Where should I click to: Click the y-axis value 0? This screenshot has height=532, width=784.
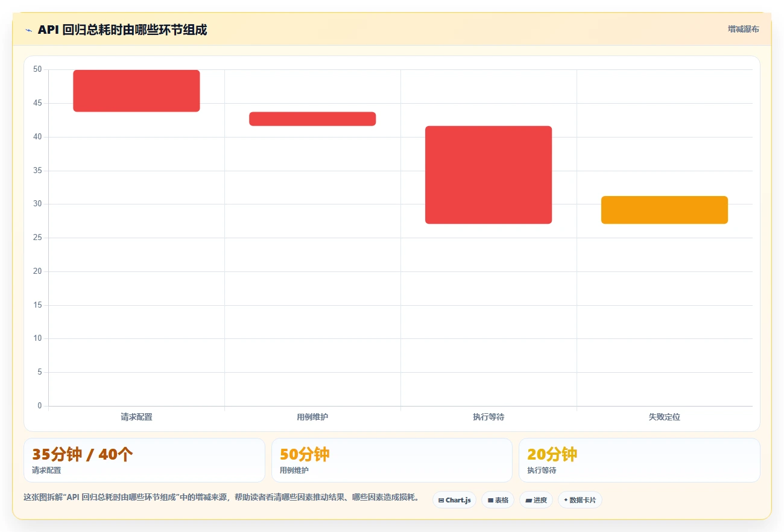click(x=40, y=406)
